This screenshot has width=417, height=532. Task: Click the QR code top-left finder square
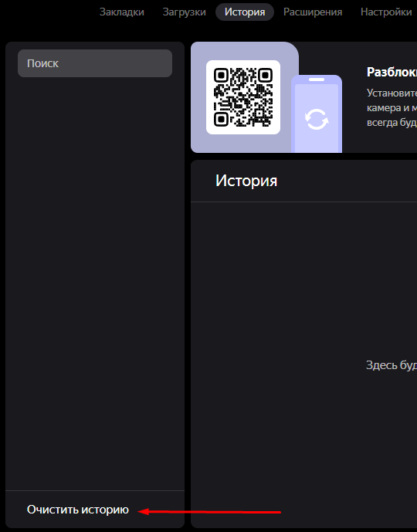[222, 76]
